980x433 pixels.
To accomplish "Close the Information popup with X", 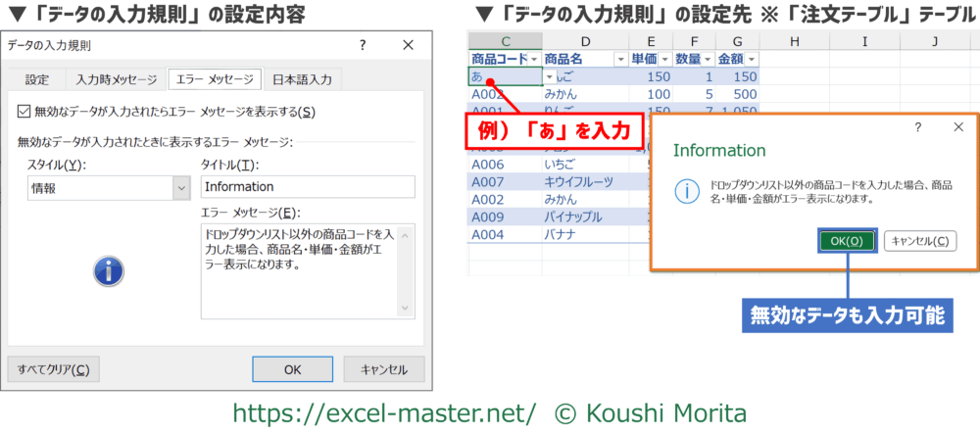I will click(957, 127).
